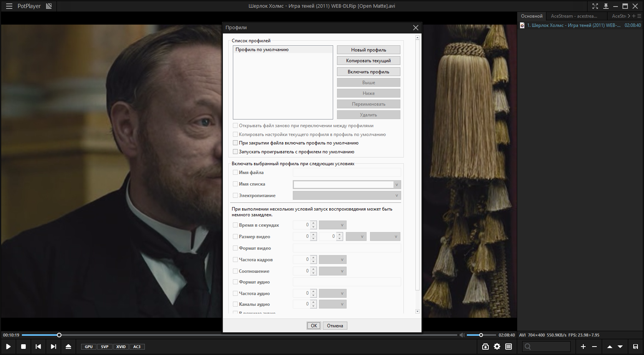The image size is (644, 355).
Task: Open the 'Имя списка' dropdown
Action: (397, 184)
